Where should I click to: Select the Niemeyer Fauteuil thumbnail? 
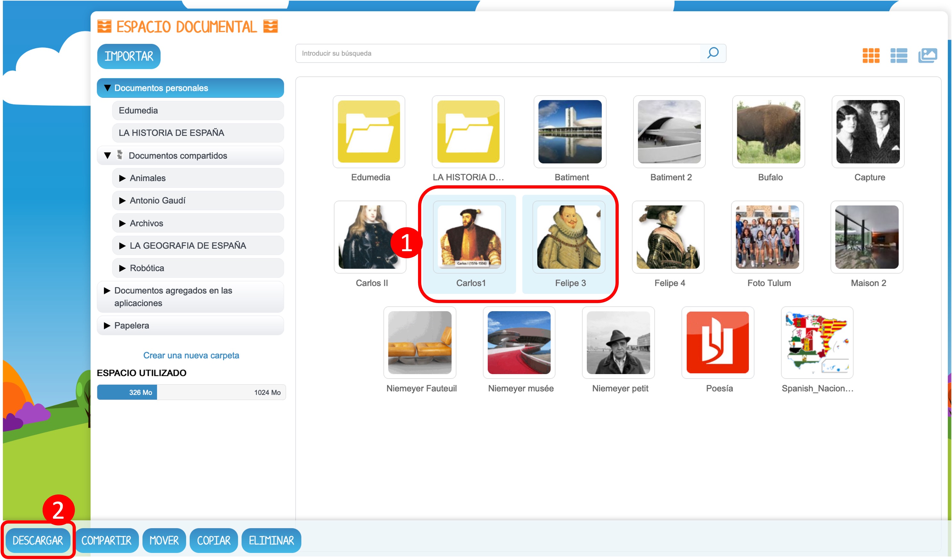420,342
